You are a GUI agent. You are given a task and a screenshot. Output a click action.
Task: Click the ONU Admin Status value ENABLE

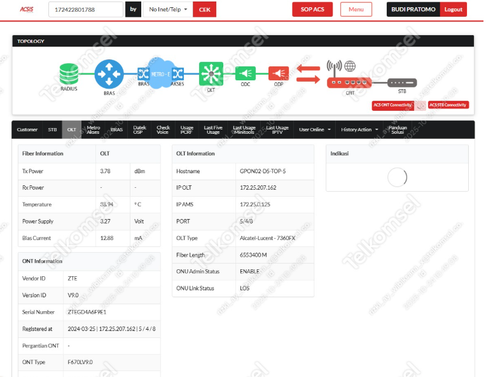point(250,271)
